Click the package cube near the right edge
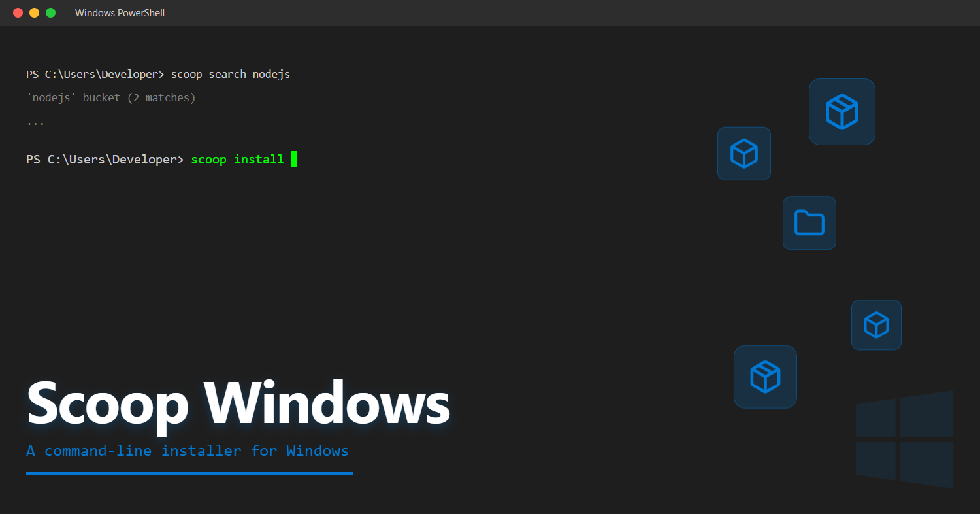Viewport: 980px width, 514px height. pos(876,324)
